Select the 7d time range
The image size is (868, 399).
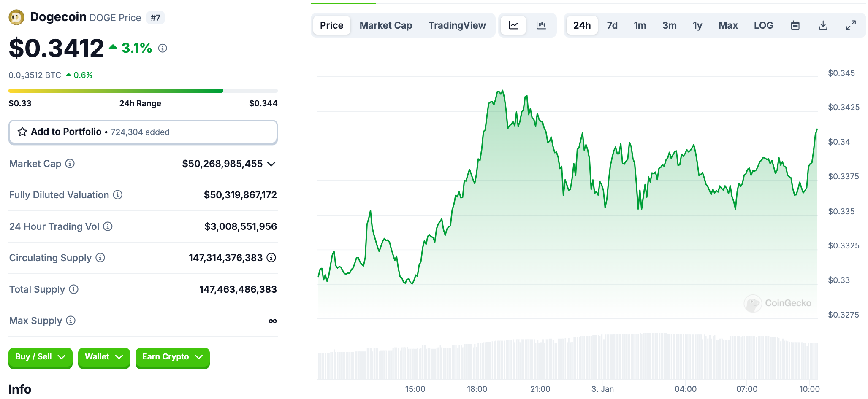612,25
